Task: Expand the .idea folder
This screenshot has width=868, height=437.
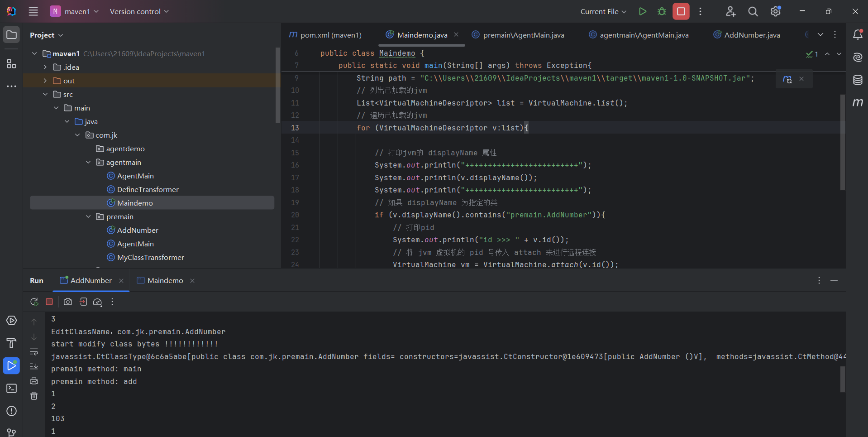Action: [45, 67]
